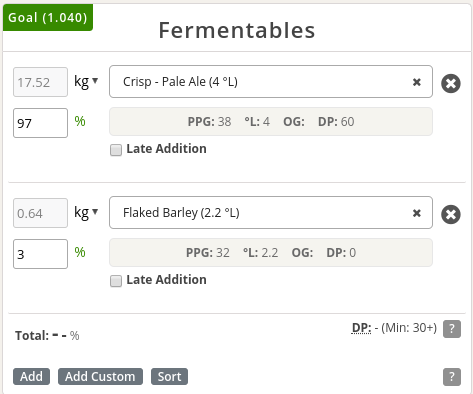Enable Late Addition for Flaked Barley
Image resolution: width=473 pixels, height=394 pixels.
click(x=116, y=281)
